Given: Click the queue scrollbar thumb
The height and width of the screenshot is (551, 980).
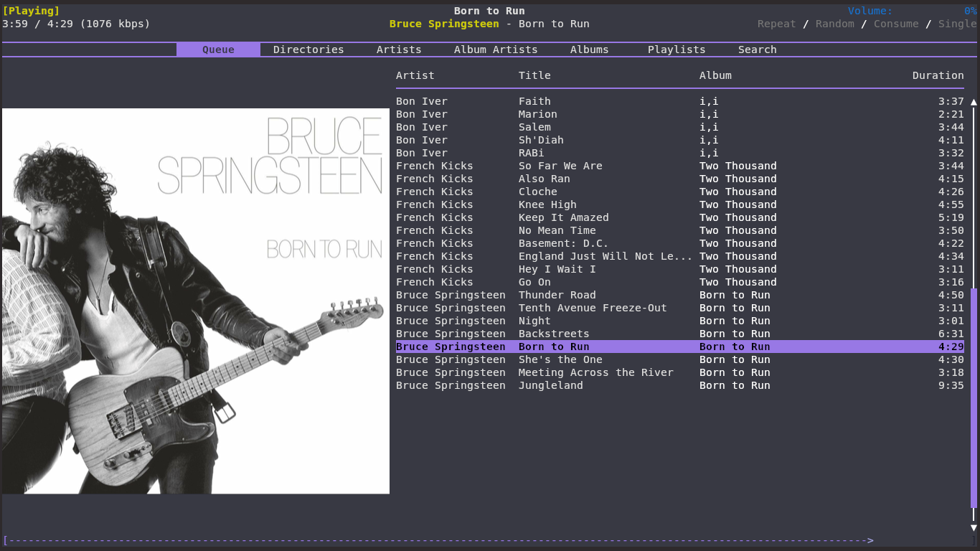Looking at the screenshot, I should click(x=974, y=398).
